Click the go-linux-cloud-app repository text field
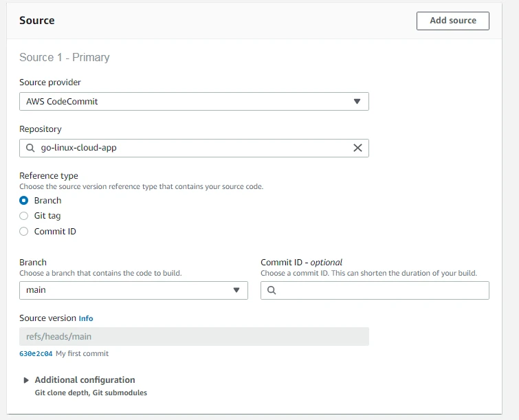The width and height of the screenshot is (519, 420). click(192, 148)
